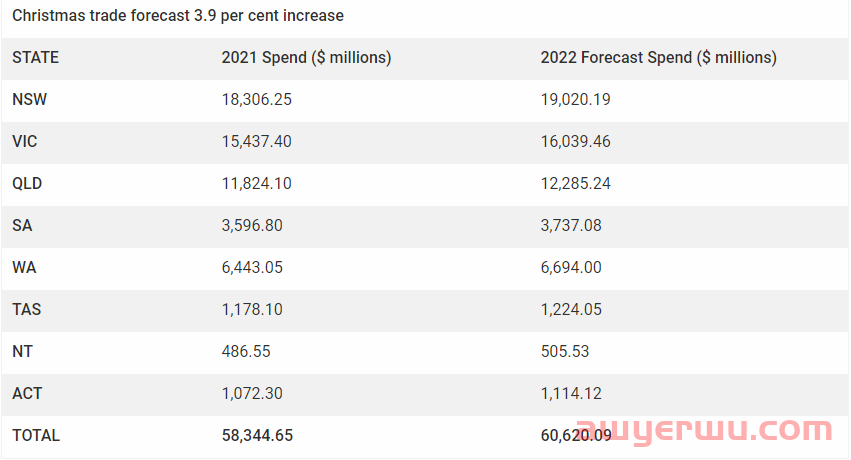The image size is (851, 460).
Task: Select WA forecast value 6,694.00
Action: pyautogui.click(x=571, y=267)
